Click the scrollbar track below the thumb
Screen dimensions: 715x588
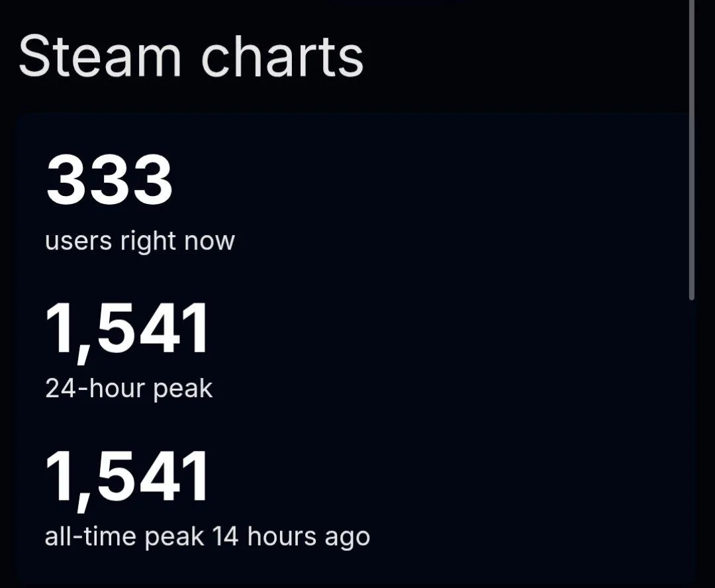click(x=692, y=442)
